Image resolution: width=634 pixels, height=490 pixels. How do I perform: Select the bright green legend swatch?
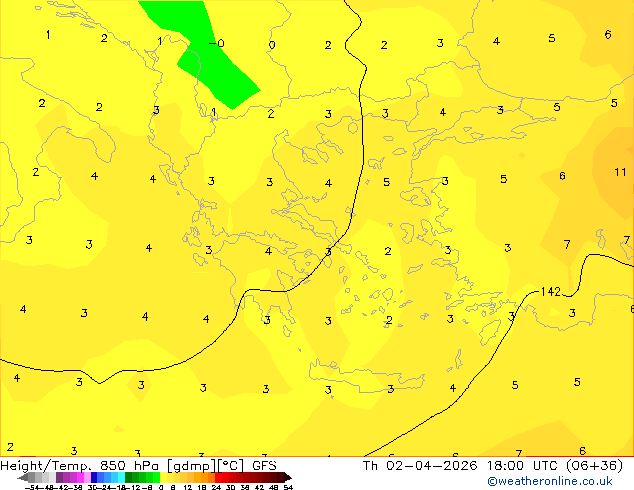156,477
